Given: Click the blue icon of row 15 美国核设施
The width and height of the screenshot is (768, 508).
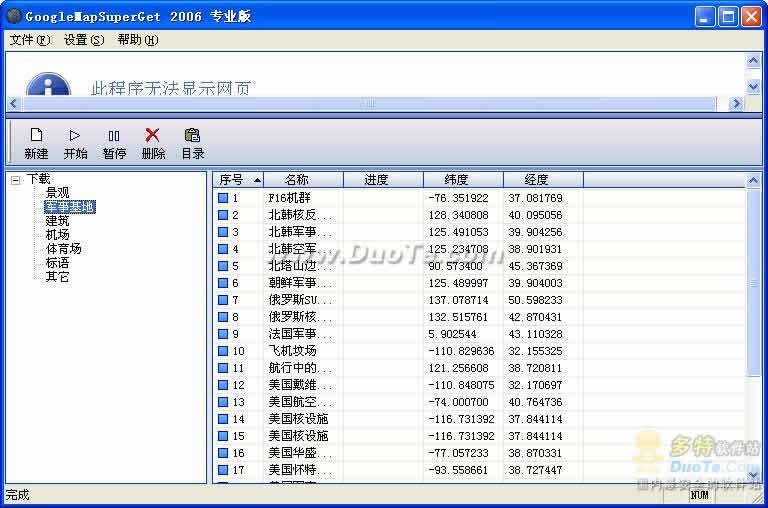Looking at the screenshot, I should [x=223, y=436].
